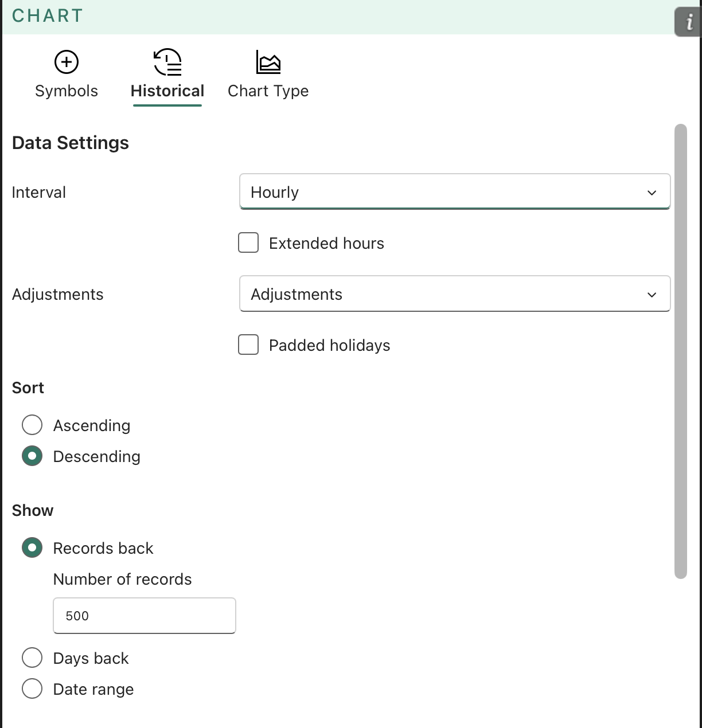
Task: Select the Date range radio button
Action: coord(32,689)
